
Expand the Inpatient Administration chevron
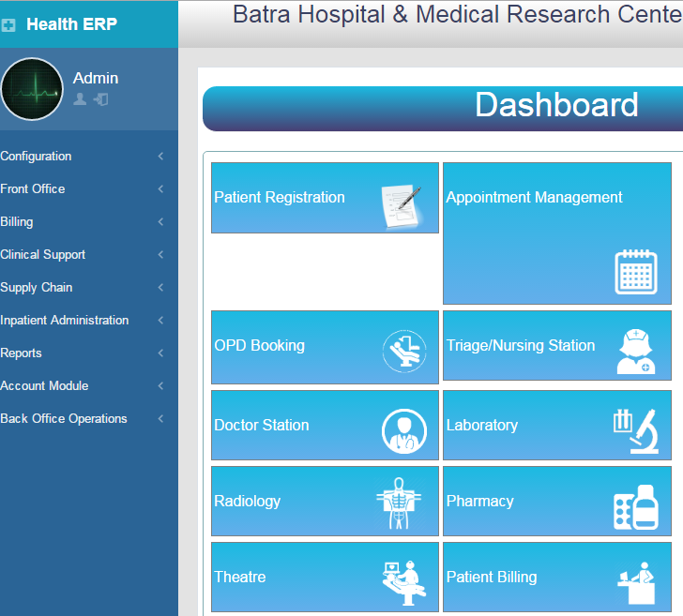click(x=160, y=321)
